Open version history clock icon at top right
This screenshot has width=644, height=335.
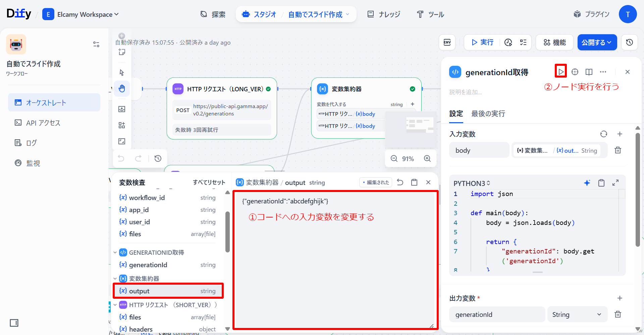(x=629, y=42)
